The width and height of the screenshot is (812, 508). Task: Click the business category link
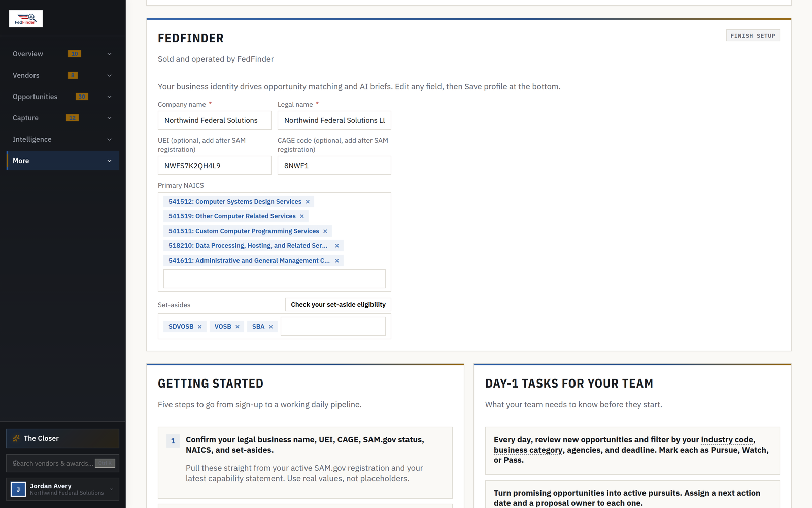[528, 450]
